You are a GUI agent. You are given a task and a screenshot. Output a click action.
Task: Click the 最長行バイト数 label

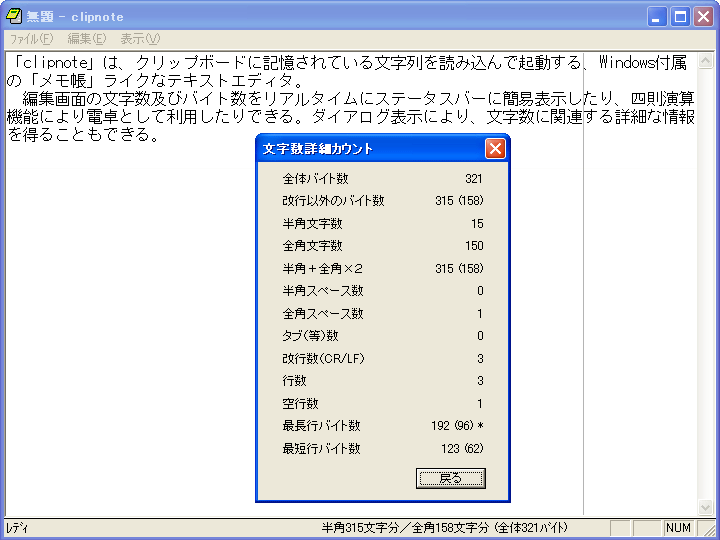(x=321, y=426)
